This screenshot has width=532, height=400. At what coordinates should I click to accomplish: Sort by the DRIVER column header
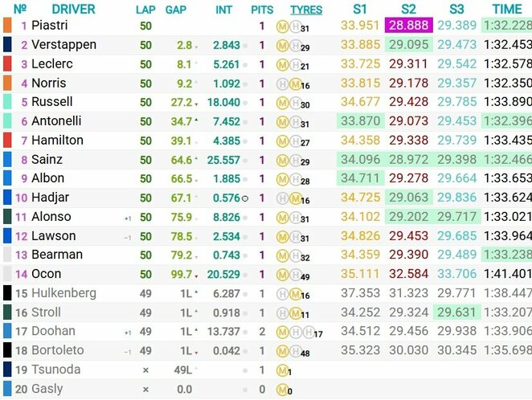click(x=73, y=9)
